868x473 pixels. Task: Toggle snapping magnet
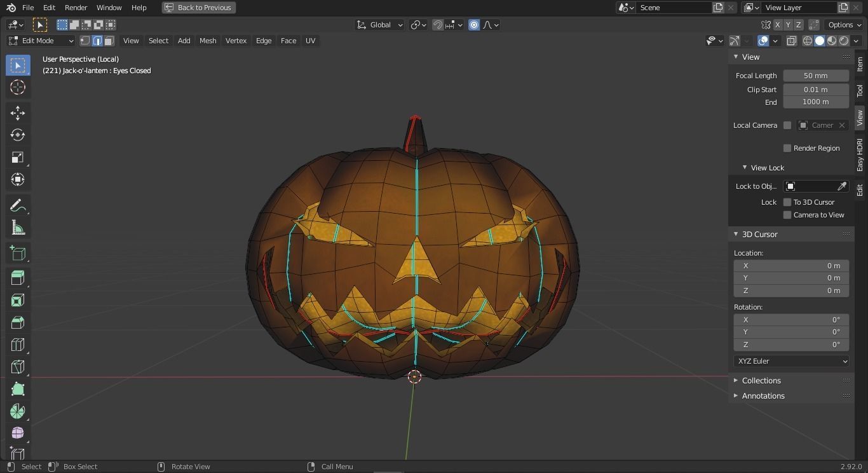pos(438,25)
